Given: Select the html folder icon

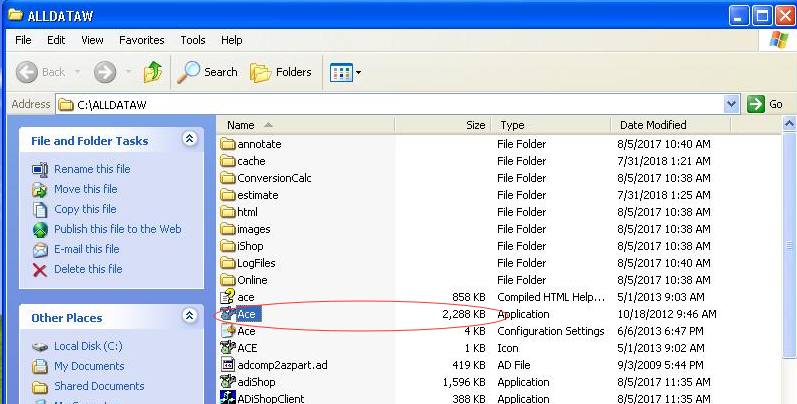Looking at the screenshot, I should [x=228, y=212].
